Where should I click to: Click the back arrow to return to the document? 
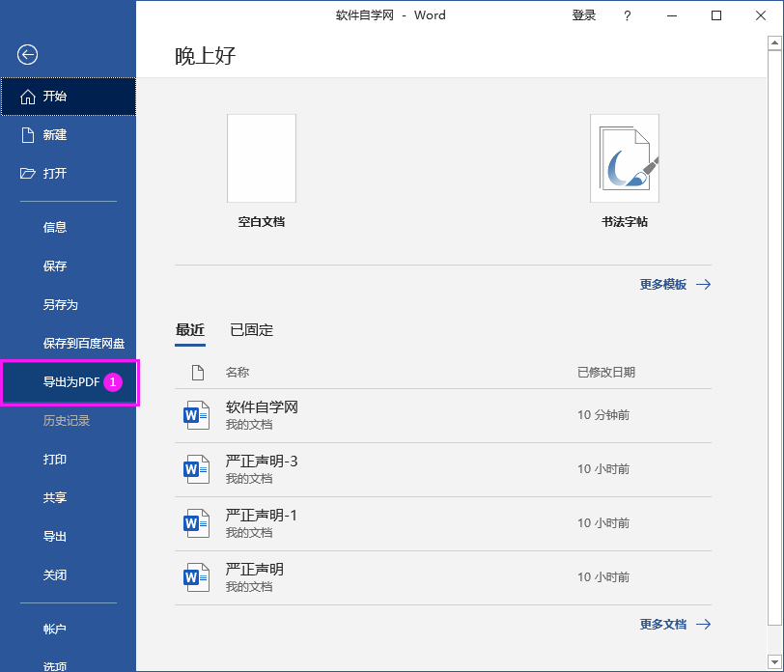[x=26, y=55]
